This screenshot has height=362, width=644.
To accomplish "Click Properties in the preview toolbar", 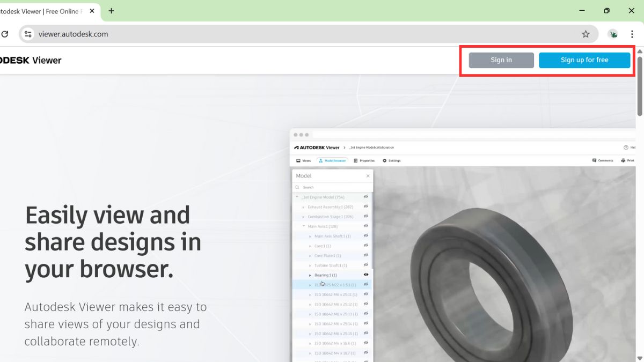I will pyautogui.click(x=364, y=160).
